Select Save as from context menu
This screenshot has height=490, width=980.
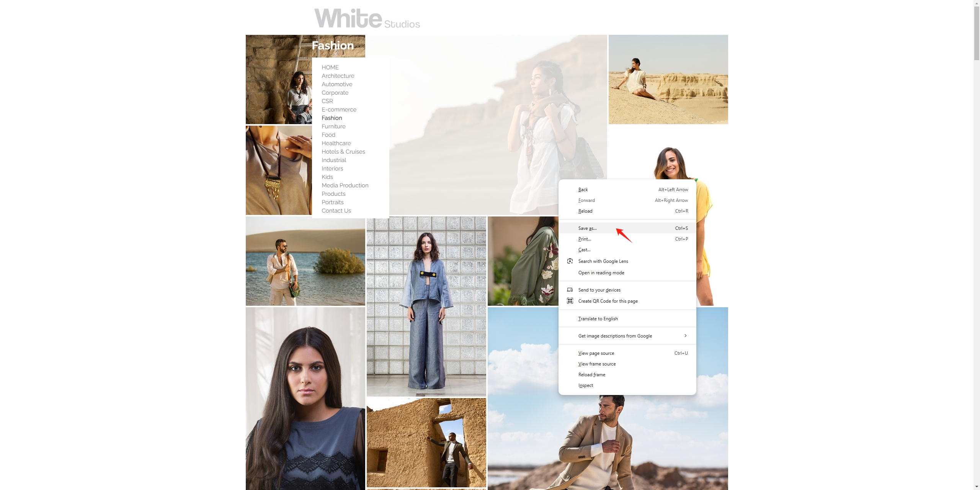[588, 227]
